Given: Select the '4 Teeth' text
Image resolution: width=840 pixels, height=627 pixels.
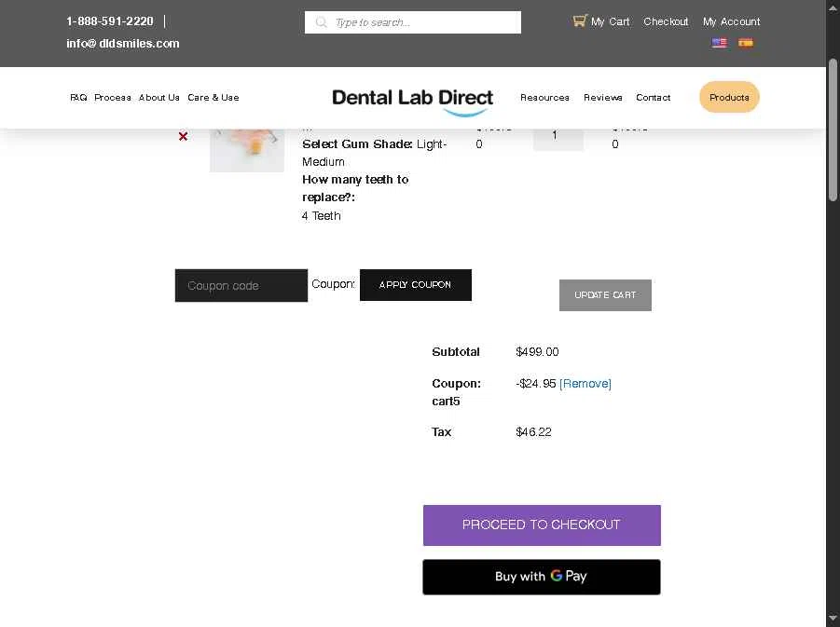Looking at the screenshot, I should [x=322, y=216].
